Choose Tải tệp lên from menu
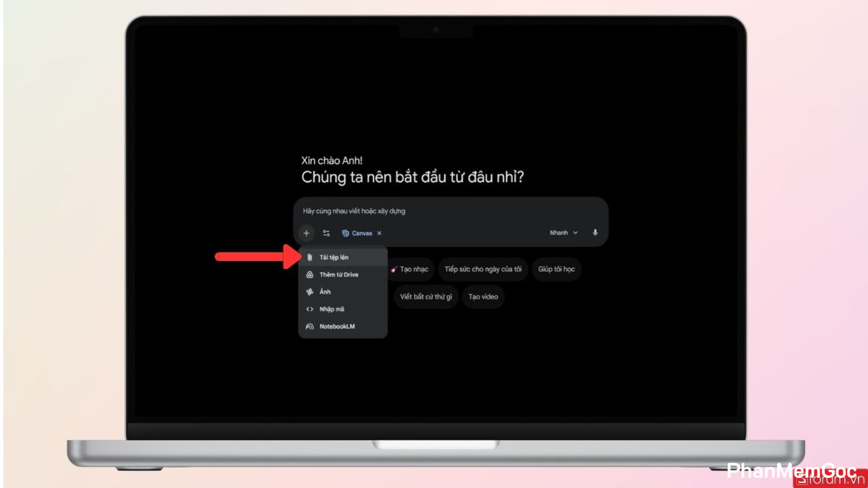Viewport: 868px width, 488px height. click(343, 257)
